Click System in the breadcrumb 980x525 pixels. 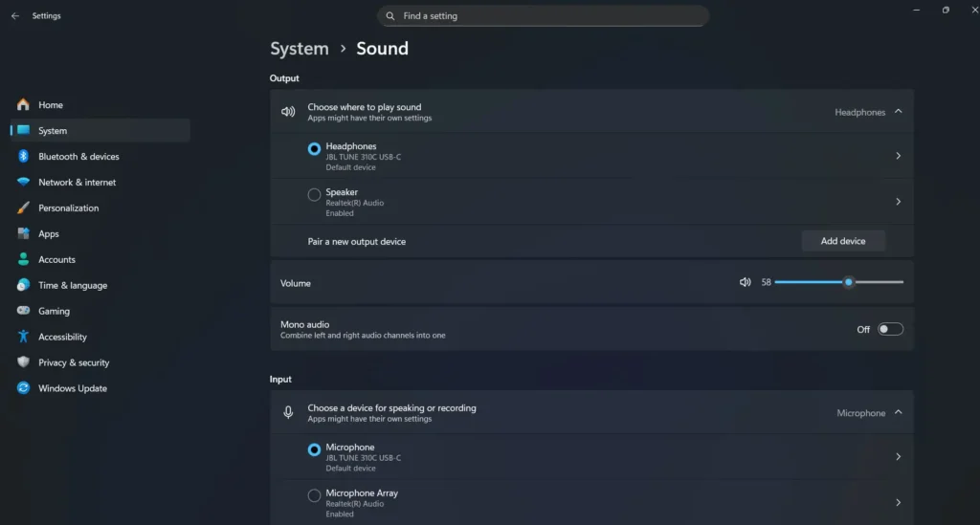tap(300, 49)
